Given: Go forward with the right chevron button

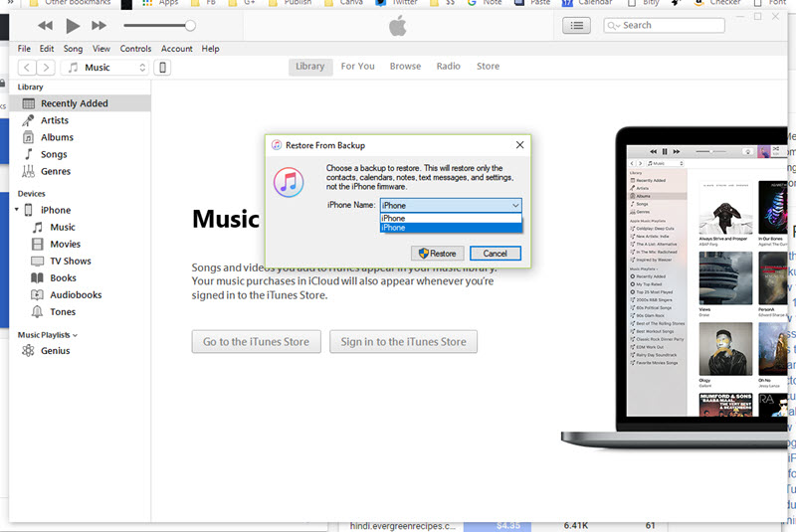Looking at the screenshot, I should 46,68.
